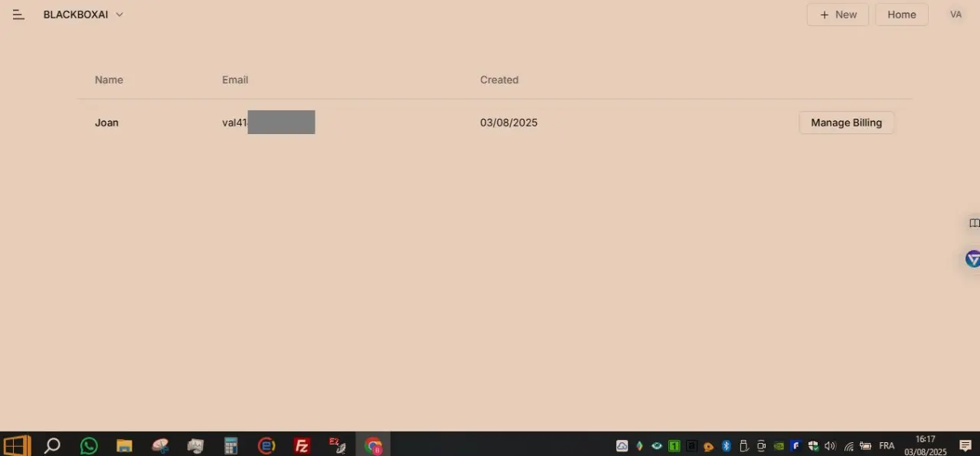This screenshot has height=456, width=980.
Task: Open the volume speaker tray icon
Action: (830, 445)
